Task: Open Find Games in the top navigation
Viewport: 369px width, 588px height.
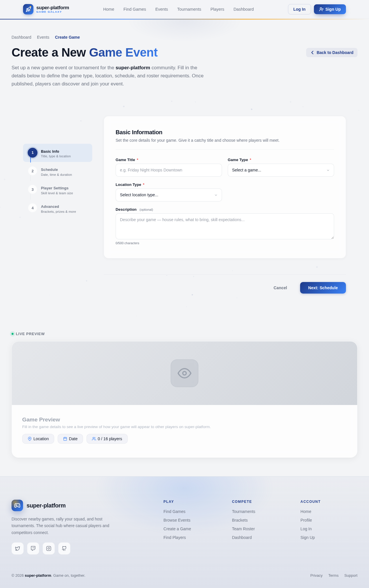Action: pyautogui.click(x=135, y=9)
